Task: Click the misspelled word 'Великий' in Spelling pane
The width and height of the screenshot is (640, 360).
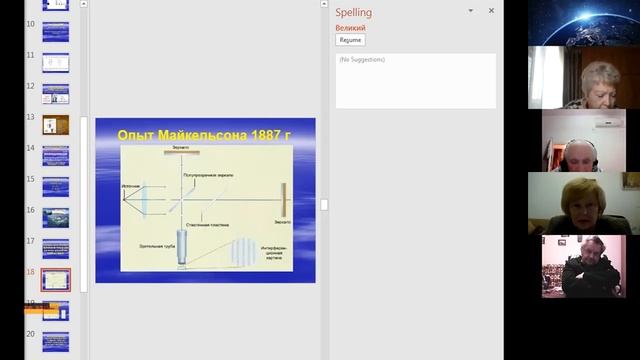Action: tap(351, 28)
